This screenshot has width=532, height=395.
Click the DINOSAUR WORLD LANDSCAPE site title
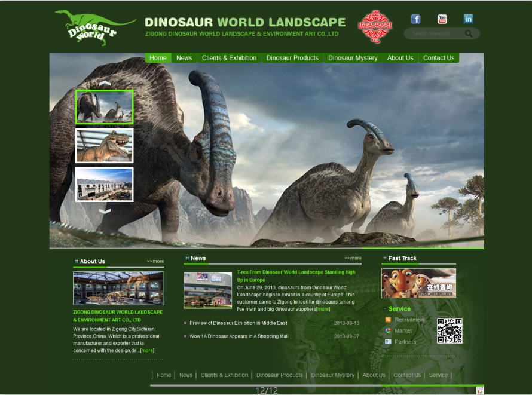245,22
